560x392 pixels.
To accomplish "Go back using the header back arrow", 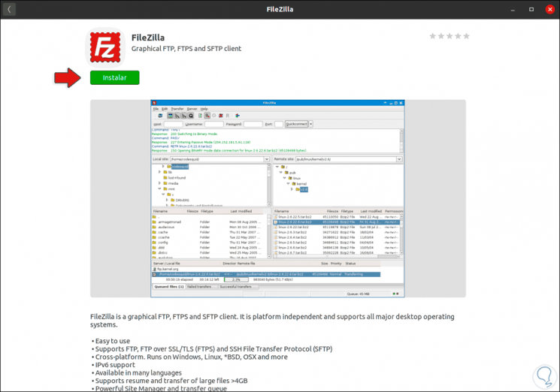I will [x=9, y=9].
